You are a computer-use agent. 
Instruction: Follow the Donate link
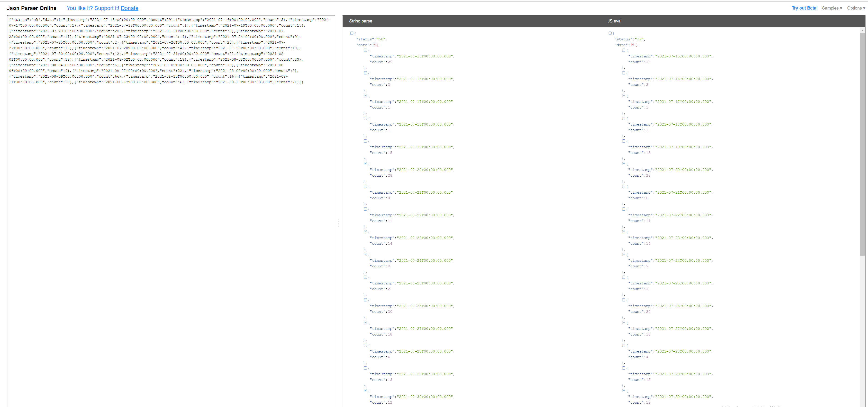tap(129, 8)
